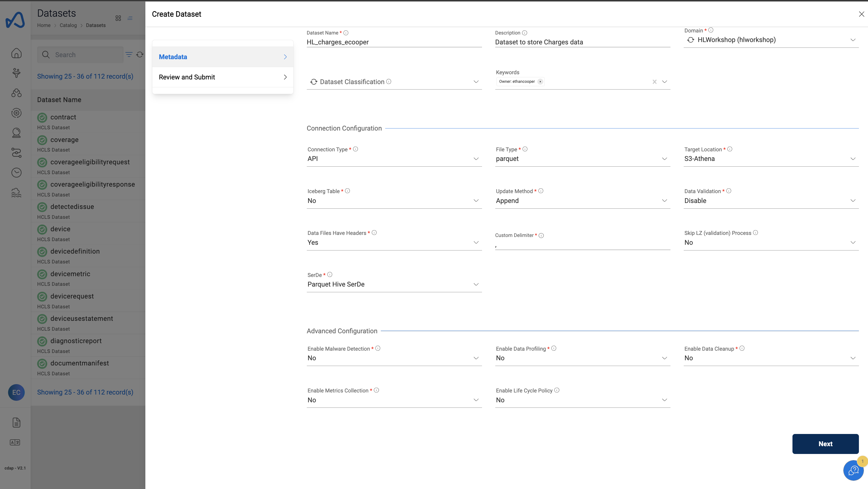
Task: Open the diagnosticreport dataset row
Action: [x=88, y=345]
